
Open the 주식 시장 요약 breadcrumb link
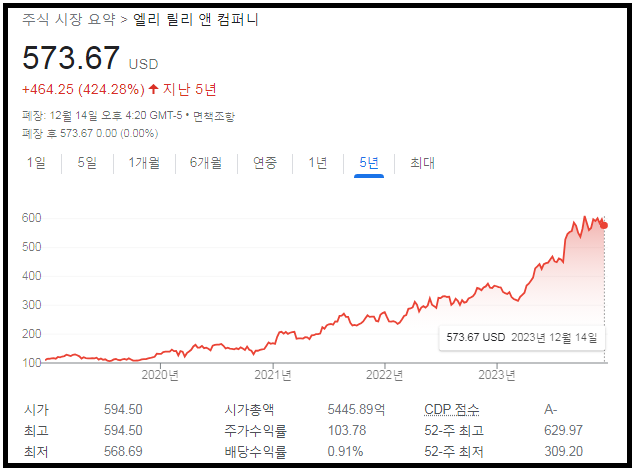click(69, 19)
